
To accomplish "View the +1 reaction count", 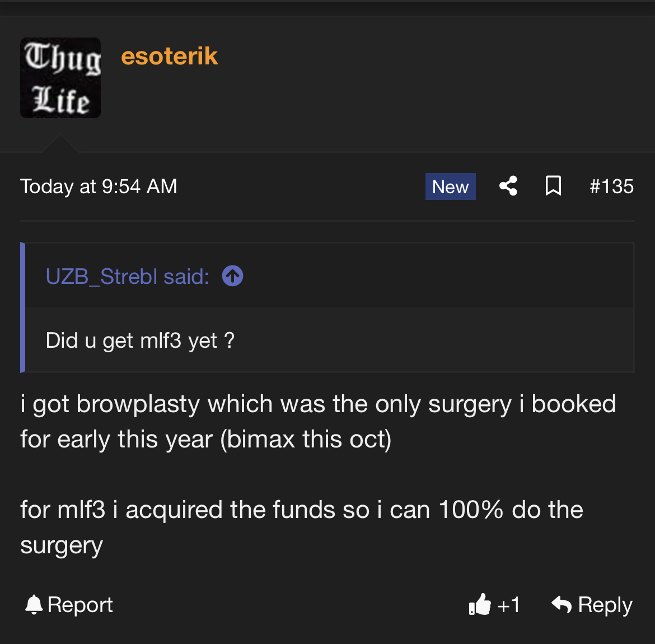I will click(508, 605).
